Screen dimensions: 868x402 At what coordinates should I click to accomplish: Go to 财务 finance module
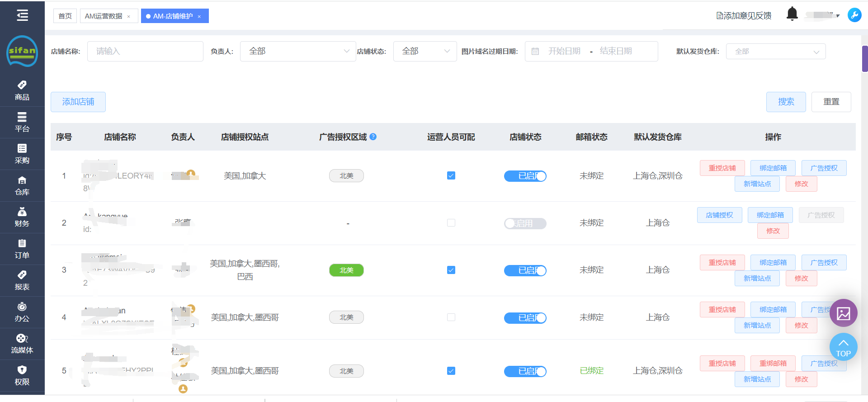point(22,217)
